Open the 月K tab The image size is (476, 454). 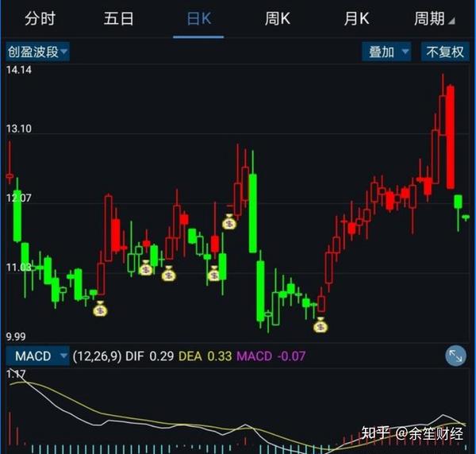[x=356, y=18]
